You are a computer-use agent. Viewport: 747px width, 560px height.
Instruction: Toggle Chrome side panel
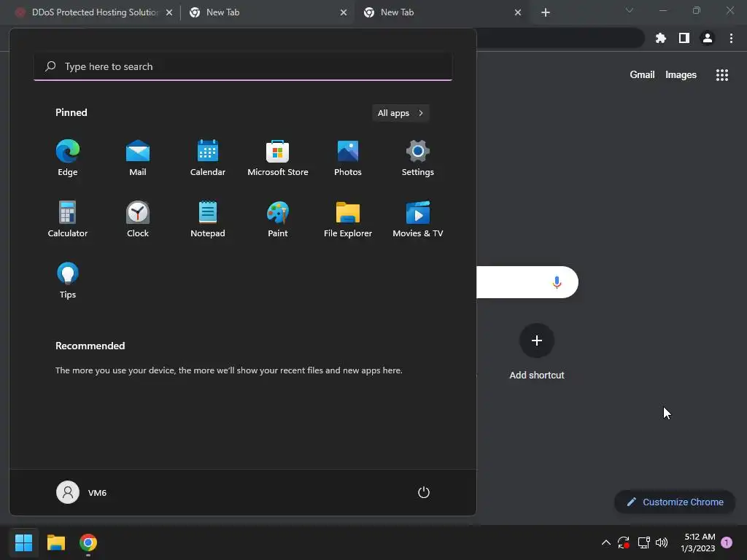click(684, 38)
